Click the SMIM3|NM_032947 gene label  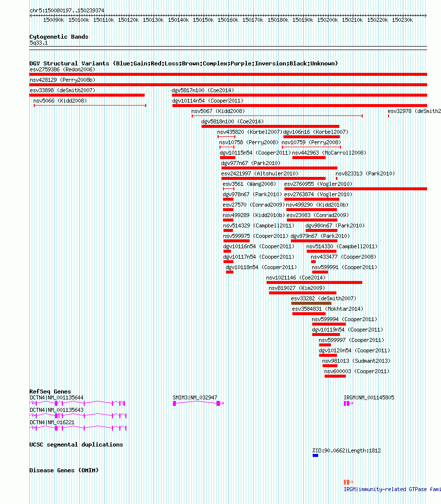pos(195,397)
